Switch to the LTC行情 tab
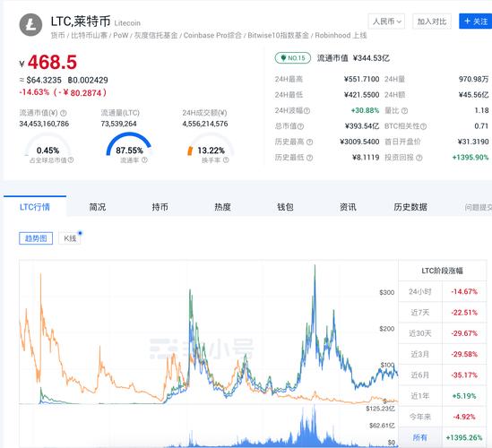492x448 pixels. pyautogui.click(x=35, y=207)
